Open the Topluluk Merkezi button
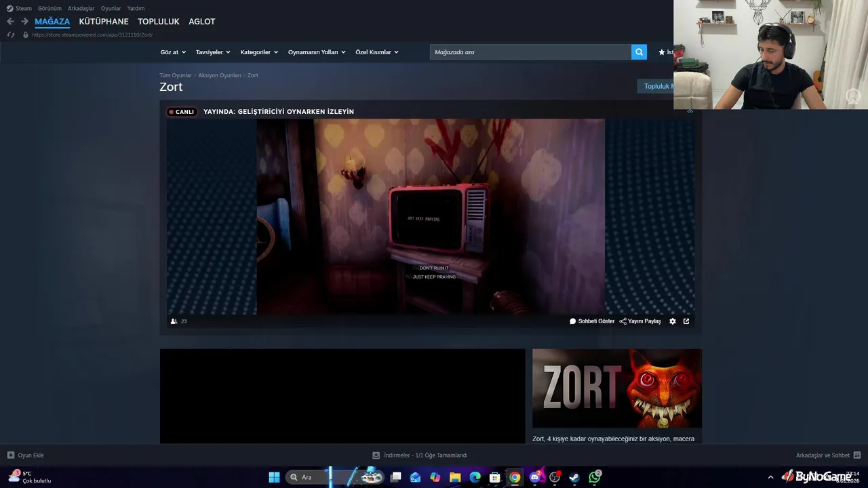Viewport: 868px width, 488px height. coord(655,86)
